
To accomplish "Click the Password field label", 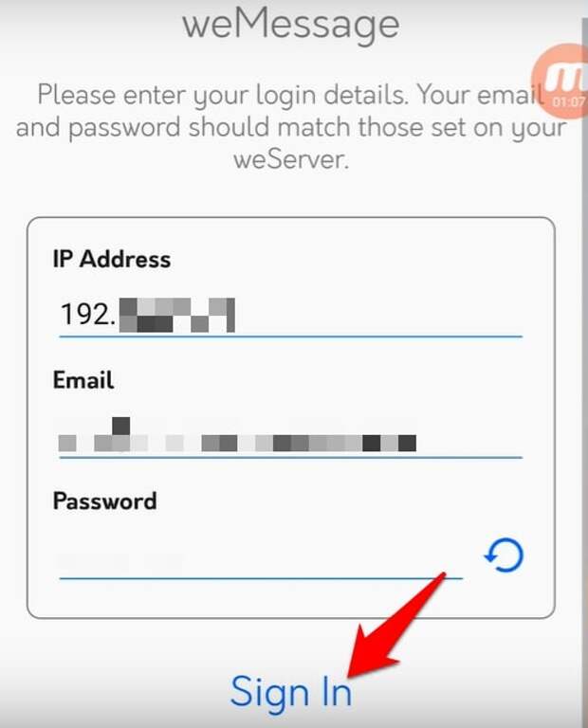I will point(105,500).
